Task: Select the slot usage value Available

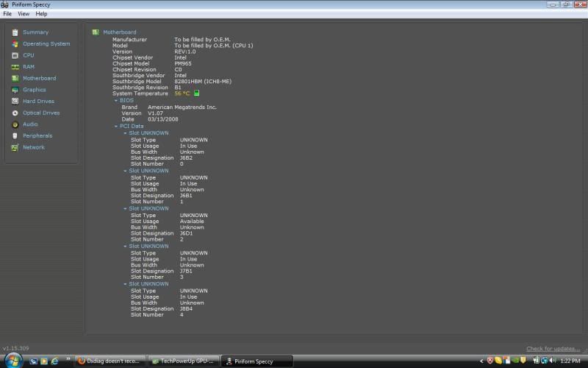Action: 192,222
